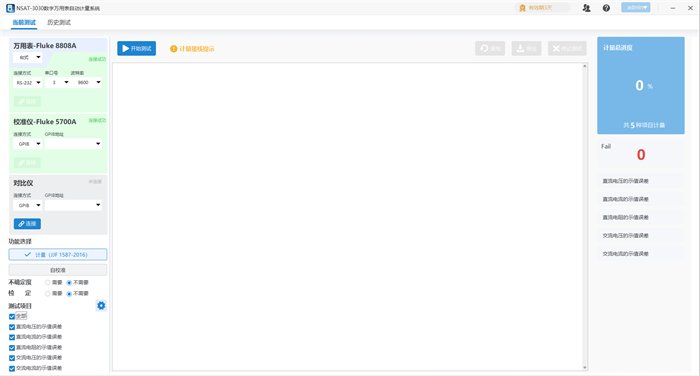Select 直流电阻 error item in right list
The height and width of the screenshot is (376, 700).
click(x=641, y=217)
